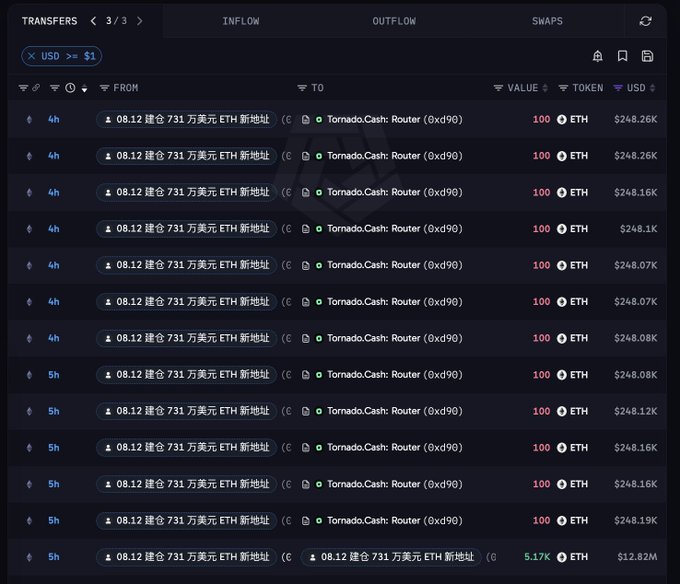Switch to the INFLOW tab
The height and width of the screenshot is (584, 680).
point(241,21)
